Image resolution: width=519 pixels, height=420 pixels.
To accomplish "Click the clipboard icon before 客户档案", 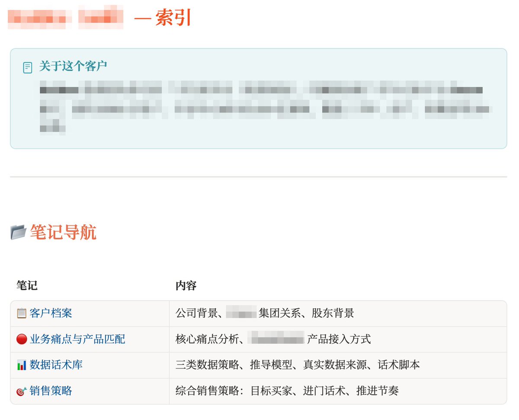I will 22,313.
